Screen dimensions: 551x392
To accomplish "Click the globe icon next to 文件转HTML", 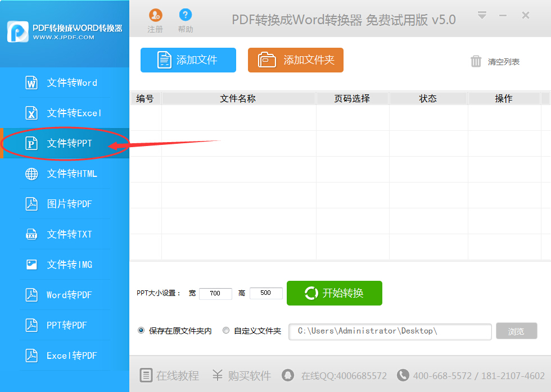I will tap(31, 174).
